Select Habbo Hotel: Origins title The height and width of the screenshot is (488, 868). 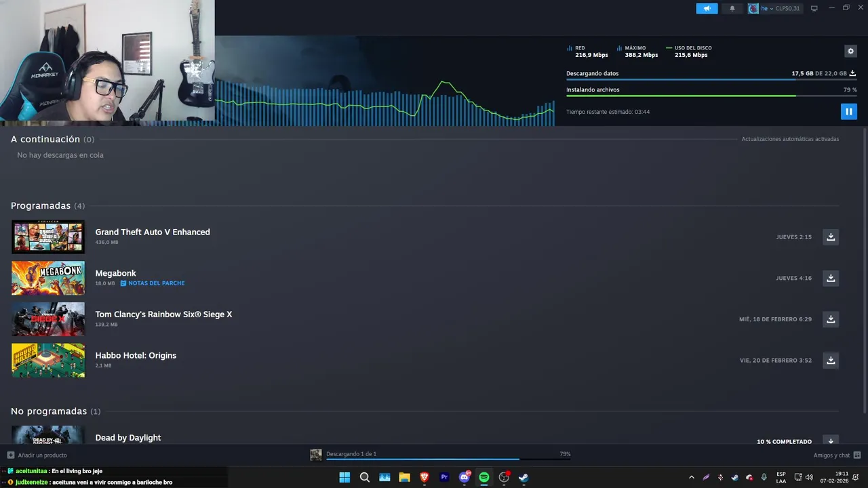136,355
